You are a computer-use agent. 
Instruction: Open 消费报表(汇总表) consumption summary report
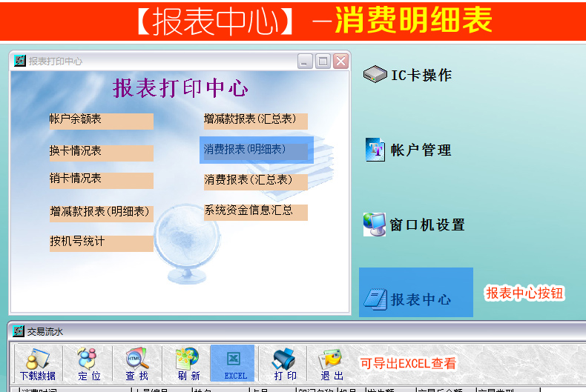[x=255, y=181]
